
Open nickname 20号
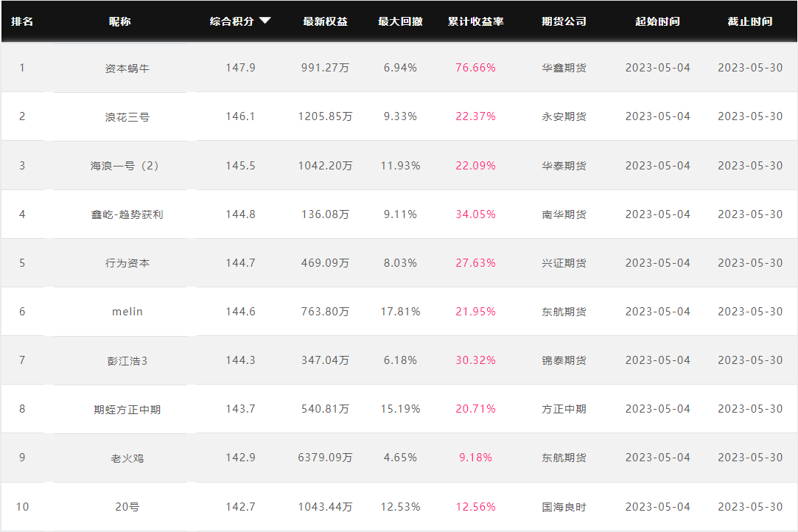click(127, 507)
